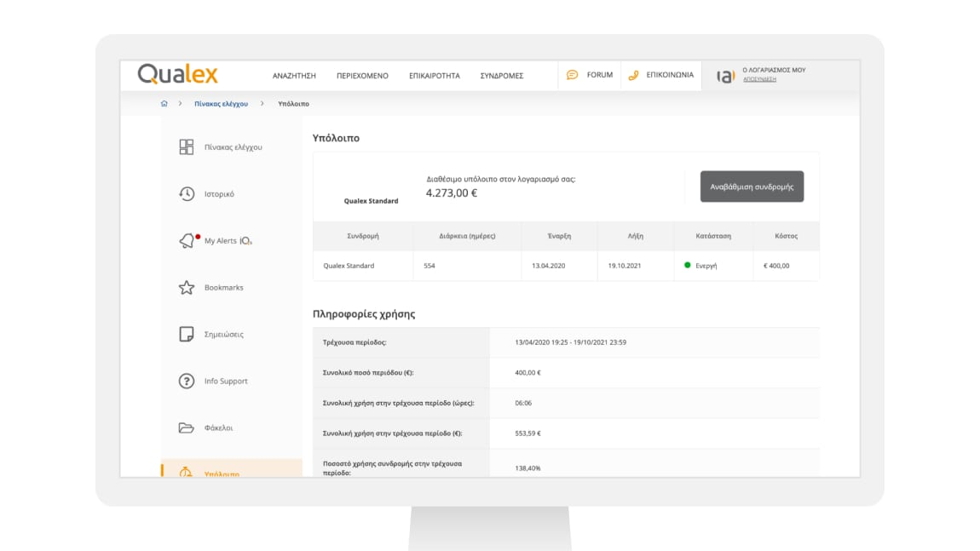Image resolution: width=980 pixels, height=551 pixels.
Task: Go to FORUM
Action: [x=599, y=75]
